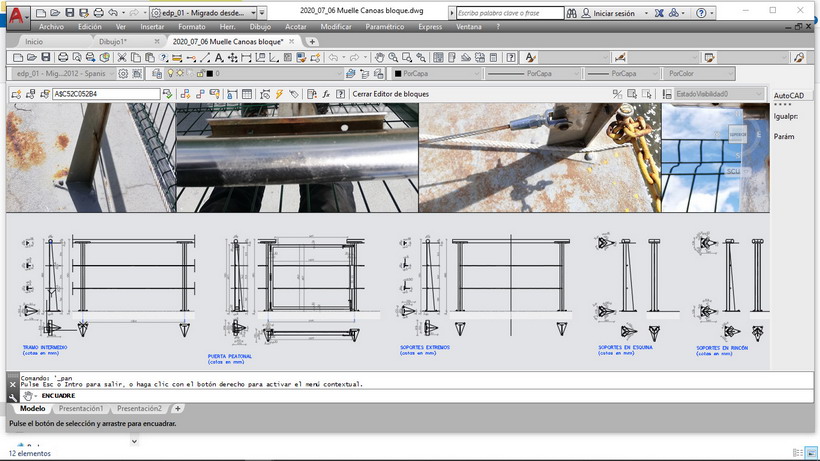Click Save in the quick access toolbar
The image size is (820, 461).
tap(70, 13)
